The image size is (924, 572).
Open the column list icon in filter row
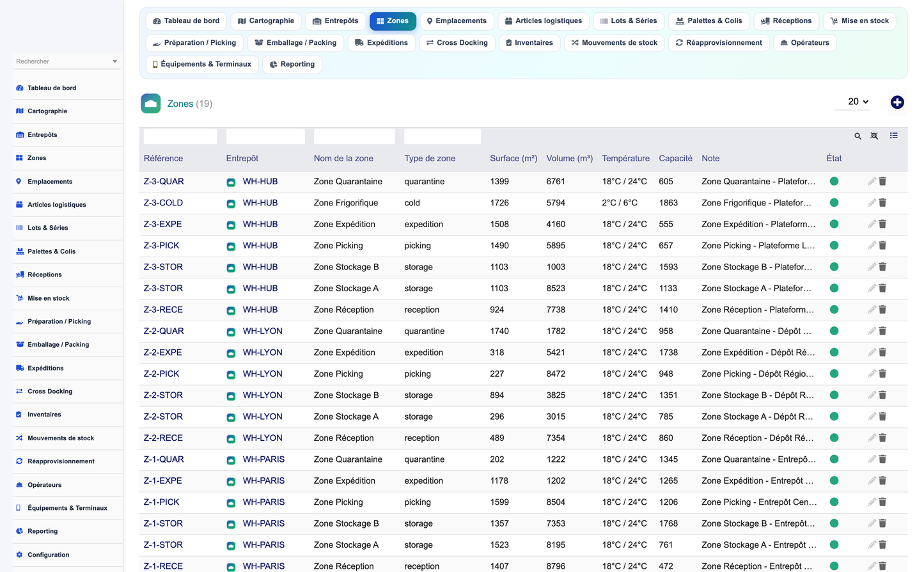[x=894, y=136]
